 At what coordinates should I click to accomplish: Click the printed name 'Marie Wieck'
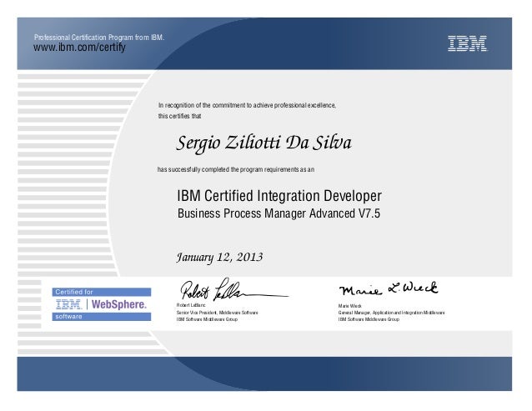[x=350, y=306]
